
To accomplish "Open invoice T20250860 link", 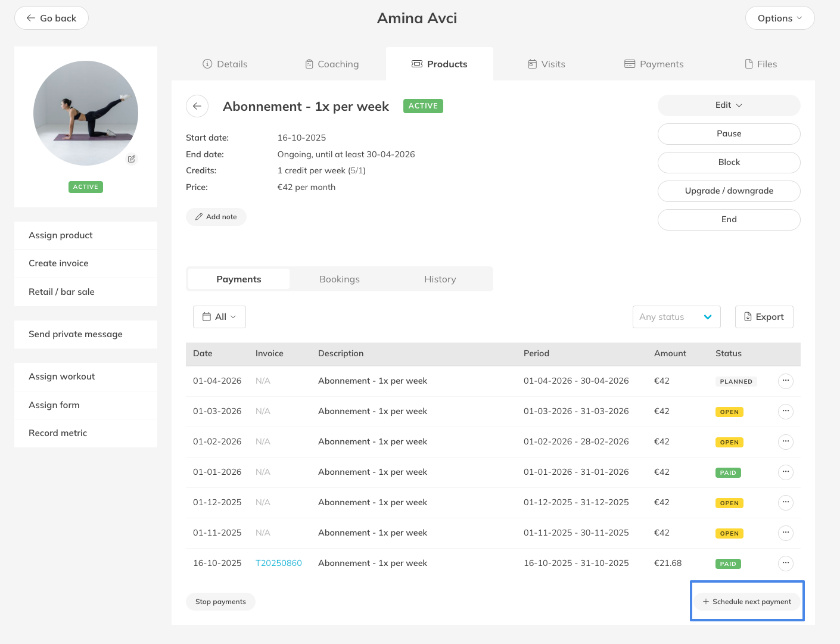I will [x=278, y=563].
